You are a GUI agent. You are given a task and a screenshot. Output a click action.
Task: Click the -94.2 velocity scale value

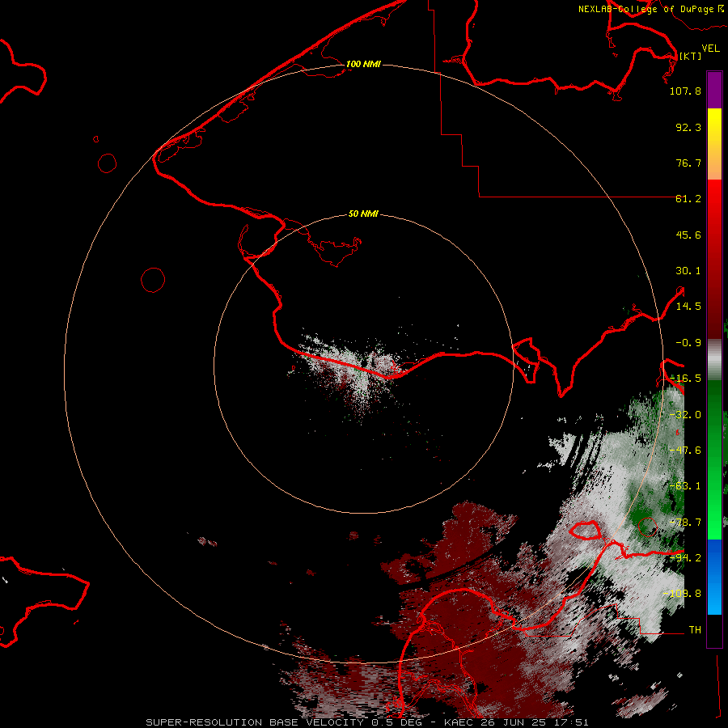tap(685, 558)
